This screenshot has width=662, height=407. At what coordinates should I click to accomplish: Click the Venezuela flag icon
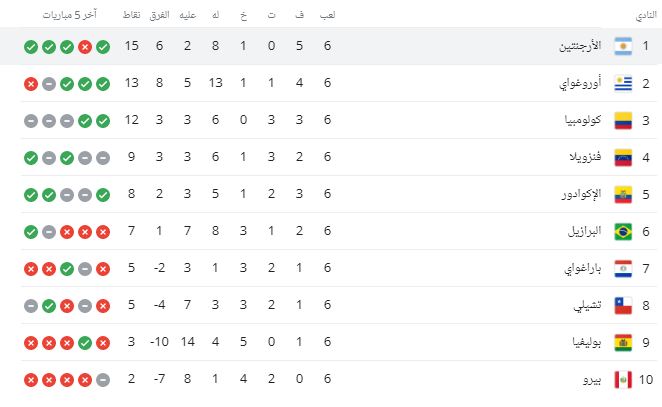623,158
